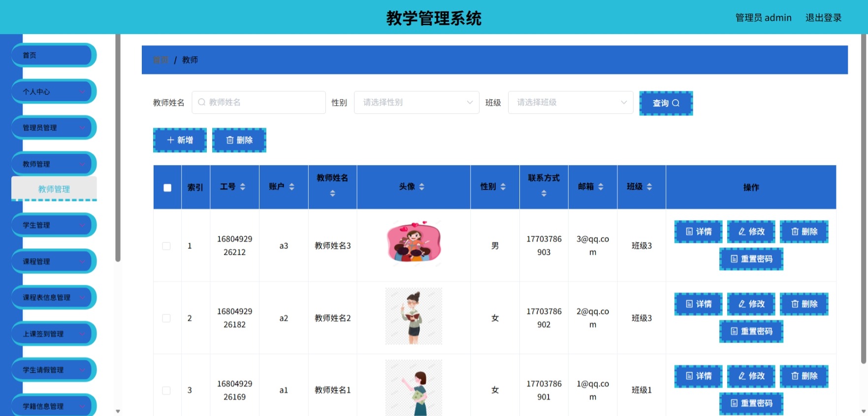Expand 课程表信息管理 sidebar menu
868x416 pixels.
coord(53,298)
